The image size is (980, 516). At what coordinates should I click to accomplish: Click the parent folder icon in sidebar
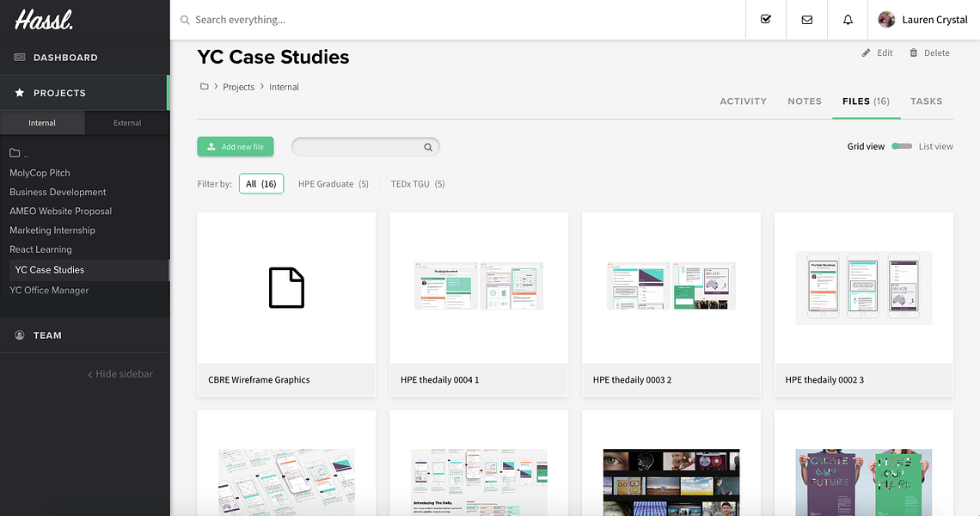(x=15, y=152)
